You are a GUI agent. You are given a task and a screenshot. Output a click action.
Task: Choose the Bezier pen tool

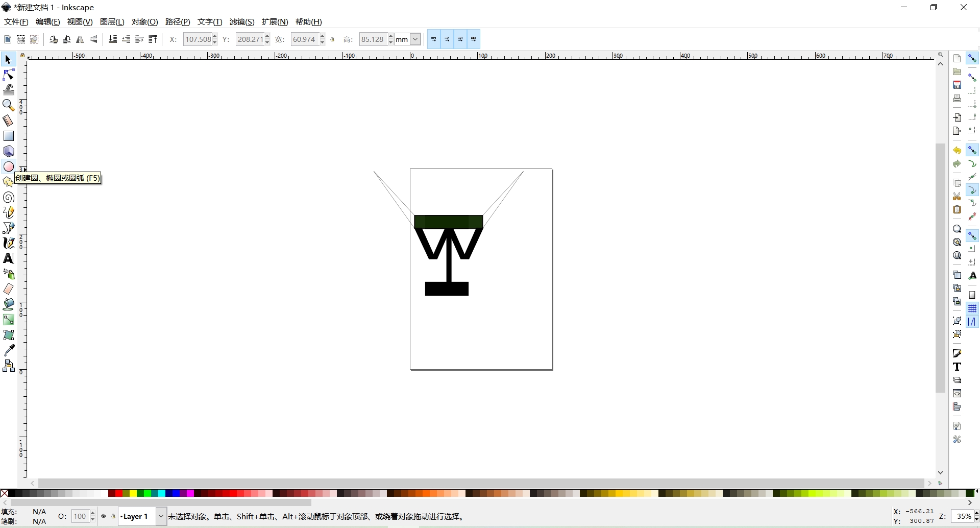point(8,228)
